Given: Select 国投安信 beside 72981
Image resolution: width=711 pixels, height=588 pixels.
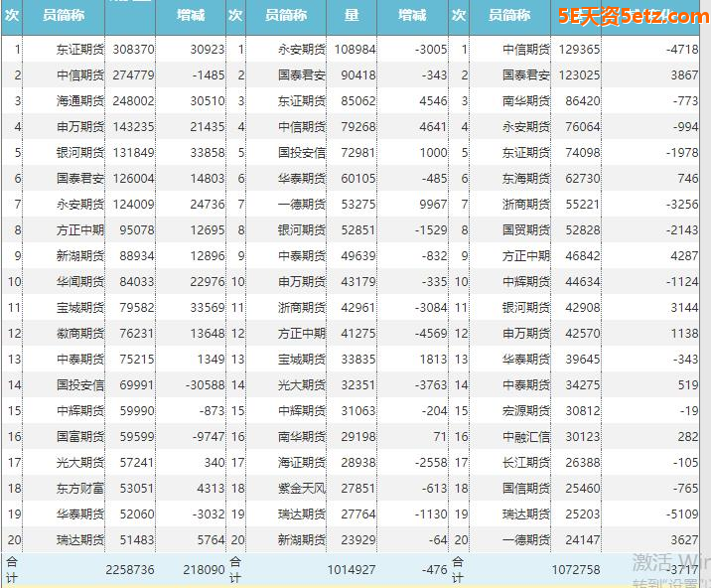Looking at the screenshot, I should pyautogui.click(x=302, y=152).
